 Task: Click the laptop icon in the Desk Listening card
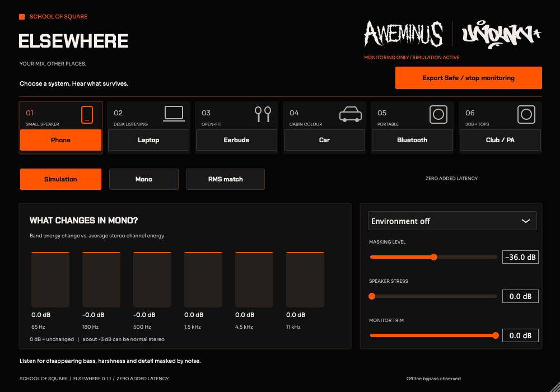point(174,114)
